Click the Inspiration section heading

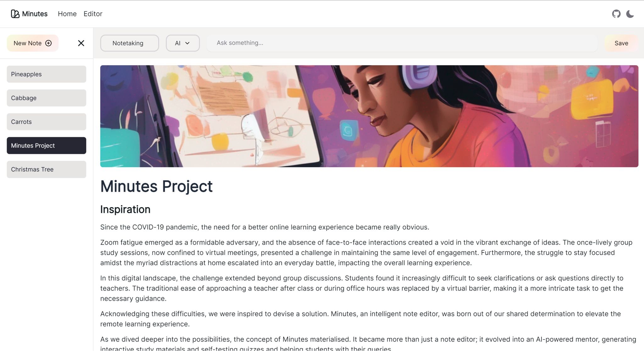125,209
